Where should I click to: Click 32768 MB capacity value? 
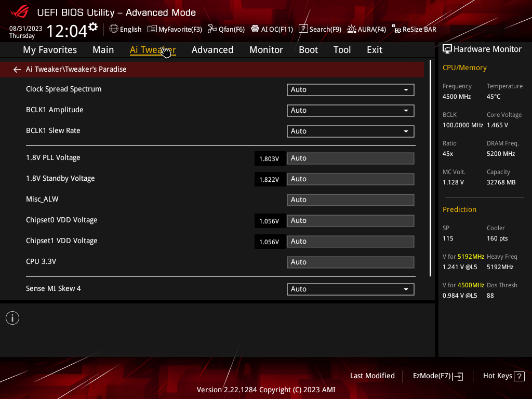click(501, 182)
